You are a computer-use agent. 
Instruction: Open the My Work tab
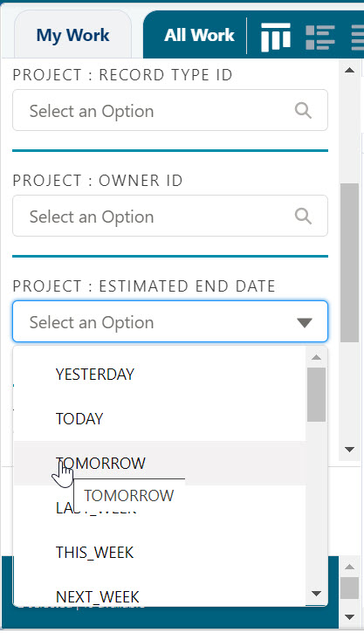[73, 35]
